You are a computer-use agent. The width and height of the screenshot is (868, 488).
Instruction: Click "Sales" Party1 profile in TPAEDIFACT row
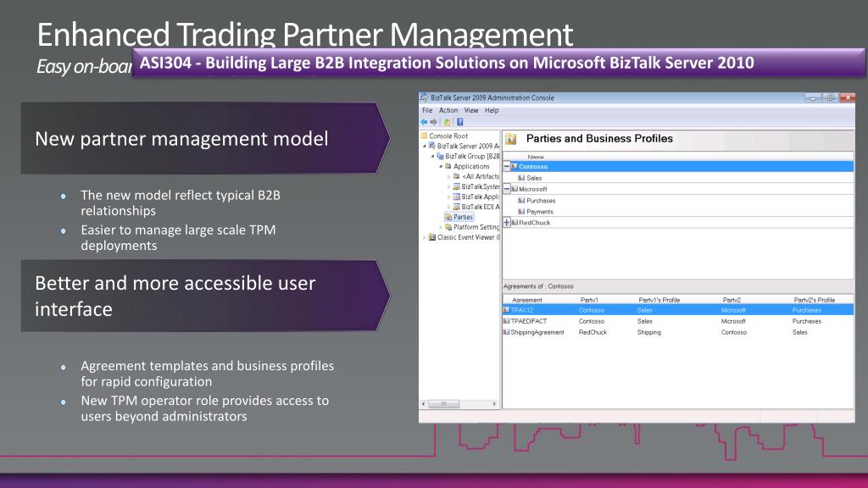[x=644, y=321]
